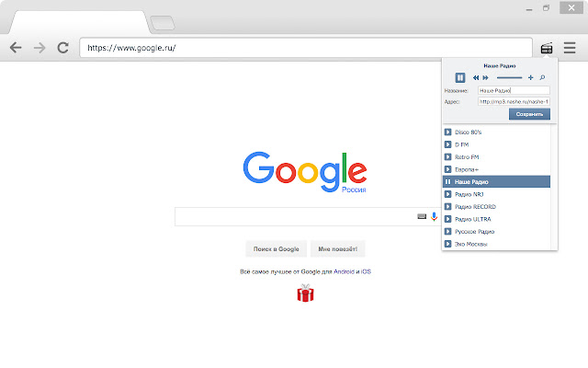Select 'Retro FM' station name
Image resolution: width=588 pixels, height=368 pixels.
click(x=467, y=157)
